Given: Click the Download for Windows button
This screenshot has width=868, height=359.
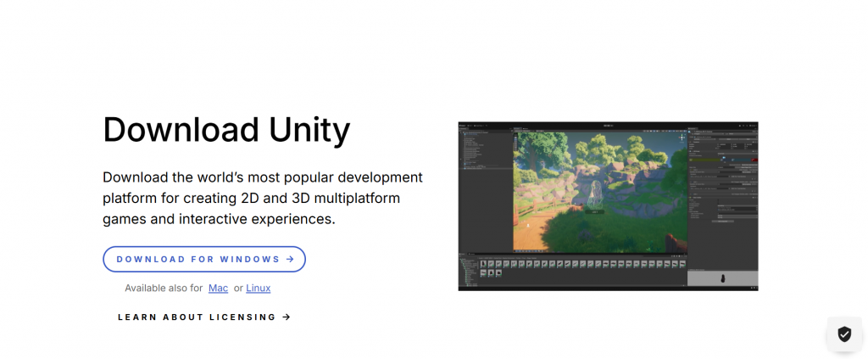Looking at the screenshot, I should coord(204,260).
